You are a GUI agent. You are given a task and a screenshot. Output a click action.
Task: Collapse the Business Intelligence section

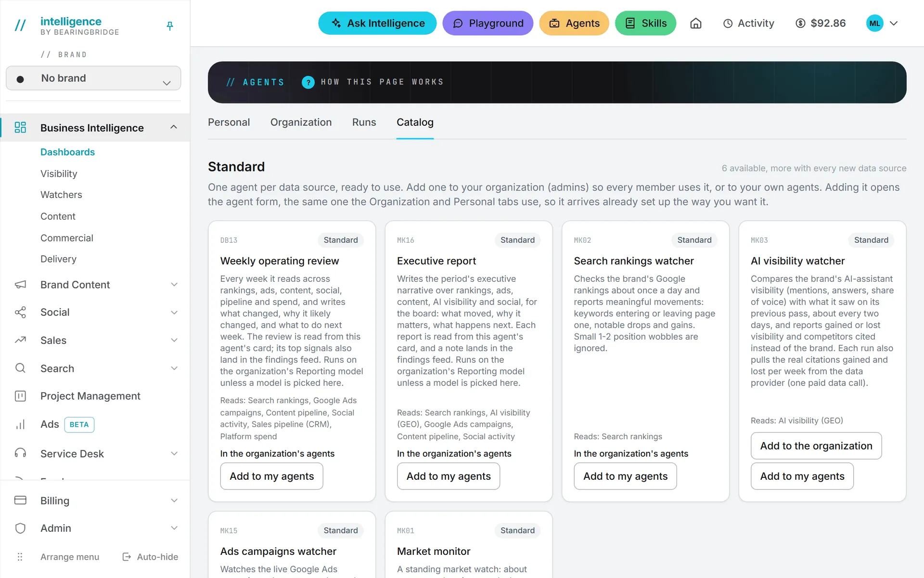pos(174,127)
